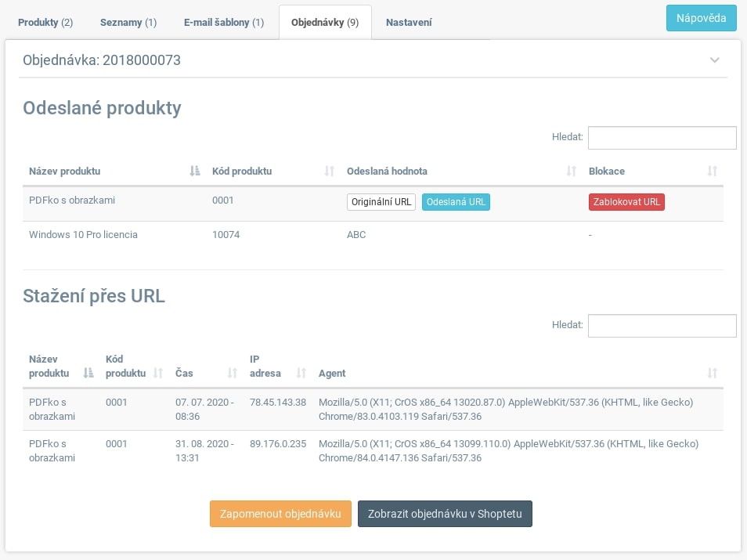Viewport: 747px width, 560px height.
Task: Go to the Nastavení tab
Action: pyautogui.click(x=409, y=23)
